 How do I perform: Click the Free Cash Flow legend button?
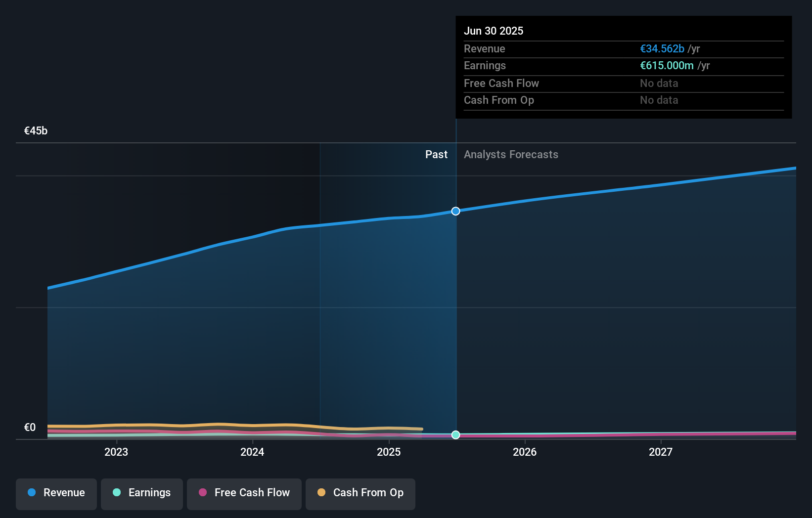point(244,493)
